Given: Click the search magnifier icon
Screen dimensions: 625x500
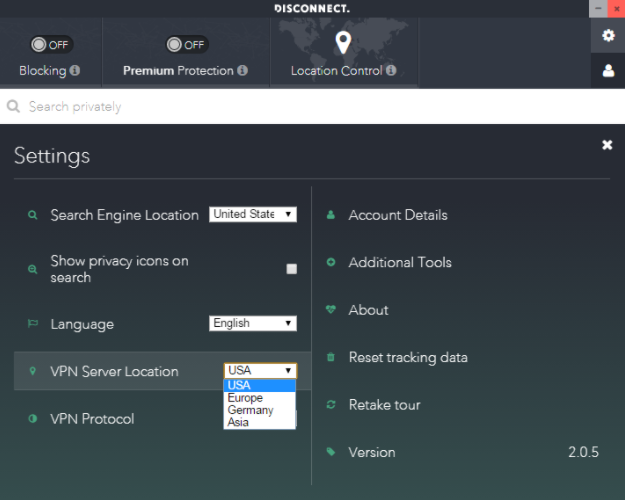Looking at the screenshot, I should point(13,106).
